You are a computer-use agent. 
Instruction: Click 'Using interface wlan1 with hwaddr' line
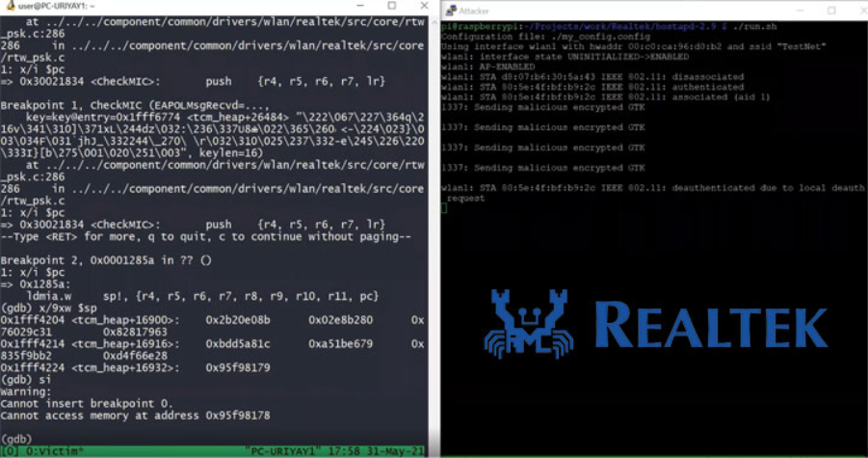[x=633, y=46]
